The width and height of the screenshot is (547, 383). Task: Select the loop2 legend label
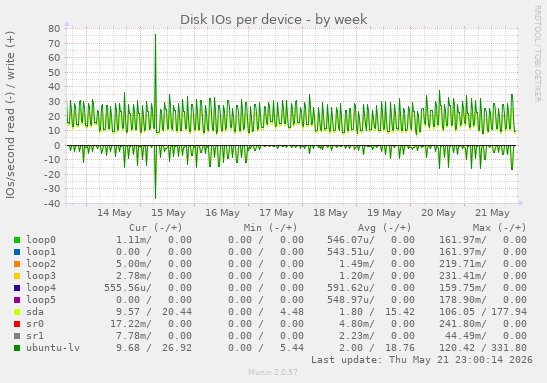click(x=41, y=264)
